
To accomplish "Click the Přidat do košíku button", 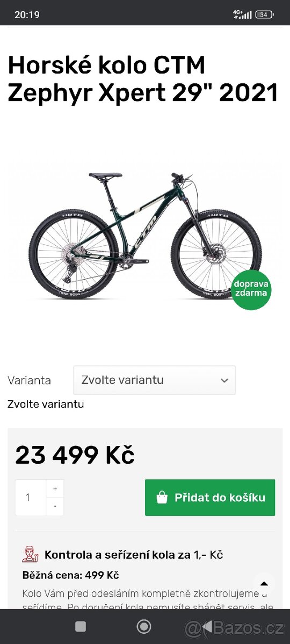I will [x=210, y=497].
